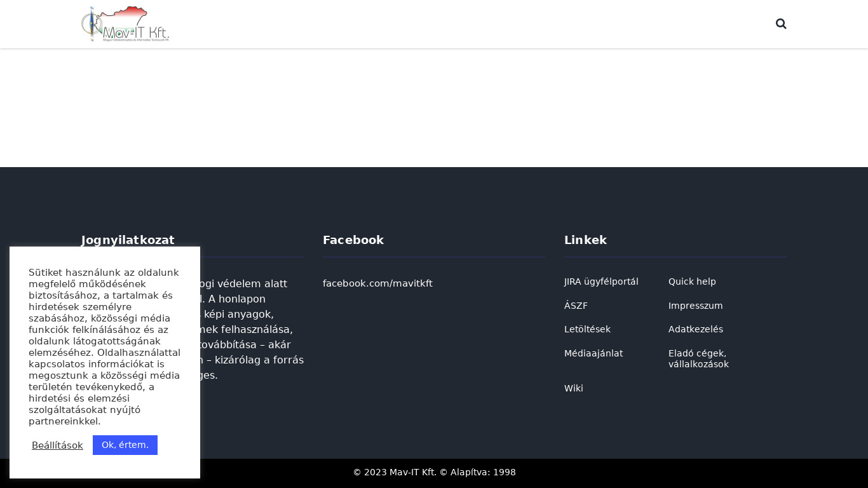
Task: Accept cookies with Ok, értem. button
Action: (x=125, y=445)
